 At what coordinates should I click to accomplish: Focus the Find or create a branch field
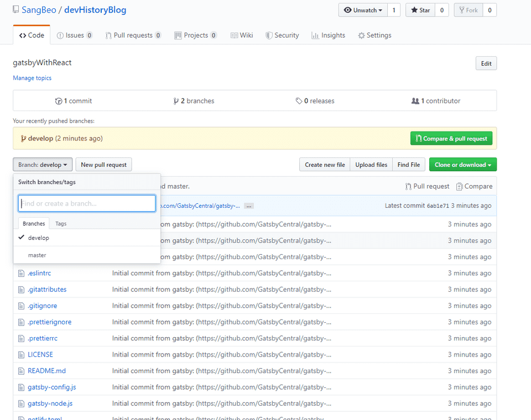click(87, 203)
